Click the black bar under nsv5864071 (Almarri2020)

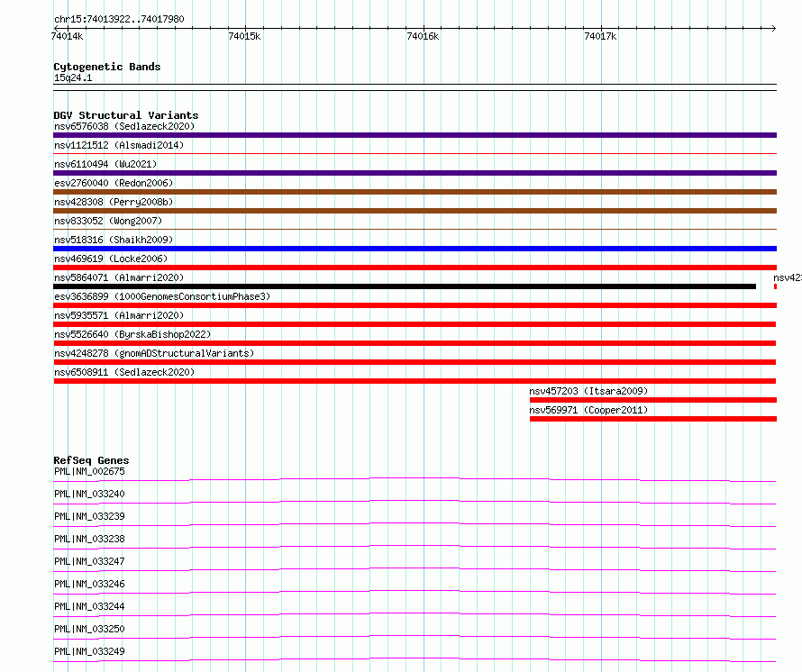[405, 286]
